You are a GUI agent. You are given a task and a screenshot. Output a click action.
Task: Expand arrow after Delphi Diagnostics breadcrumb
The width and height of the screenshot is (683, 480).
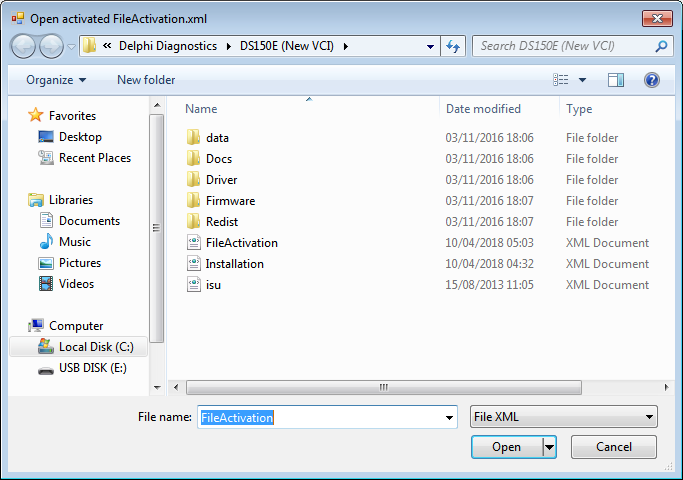pos(228,46)
